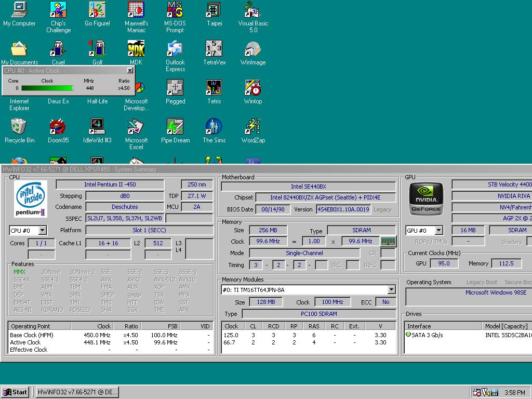Open the Doom95 desktop shortcut
Viewport: 532px width, 399px height.
[58, 127]
